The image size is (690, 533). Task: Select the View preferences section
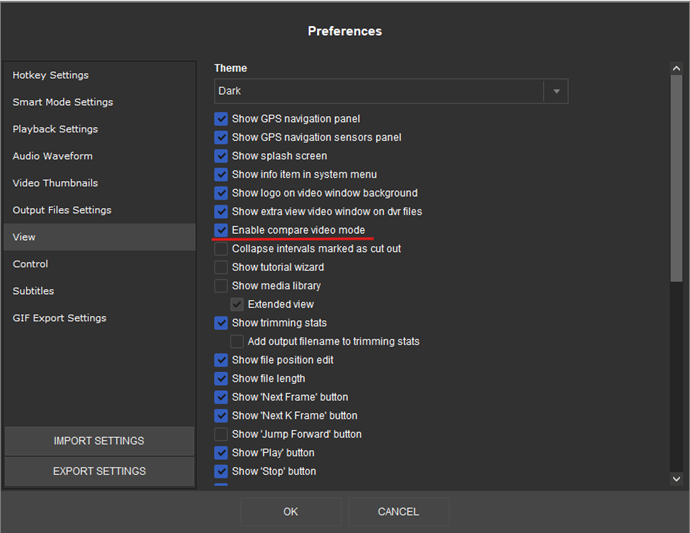point(99,237)
